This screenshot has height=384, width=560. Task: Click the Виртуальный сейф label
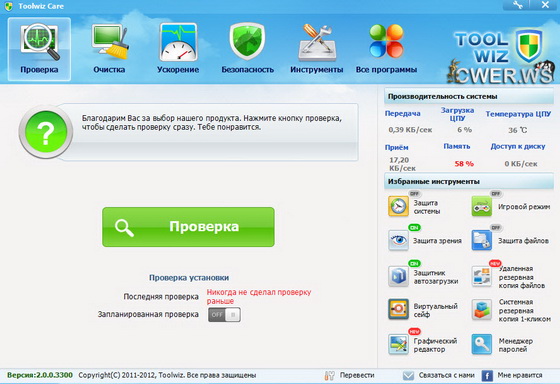tap(435, 310)
